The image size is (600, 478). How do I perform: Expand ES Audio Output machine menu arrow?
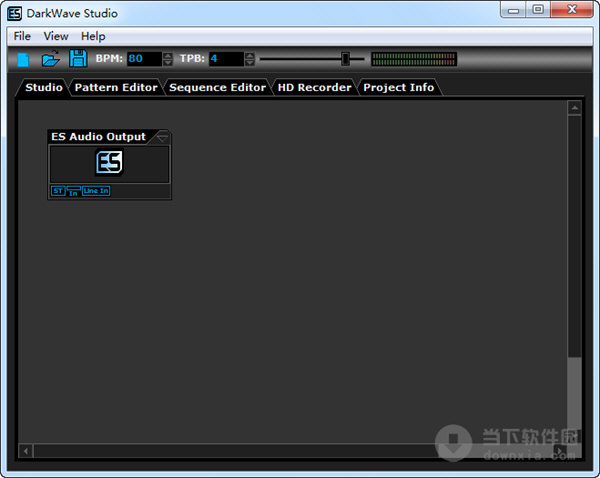[162, 137]
